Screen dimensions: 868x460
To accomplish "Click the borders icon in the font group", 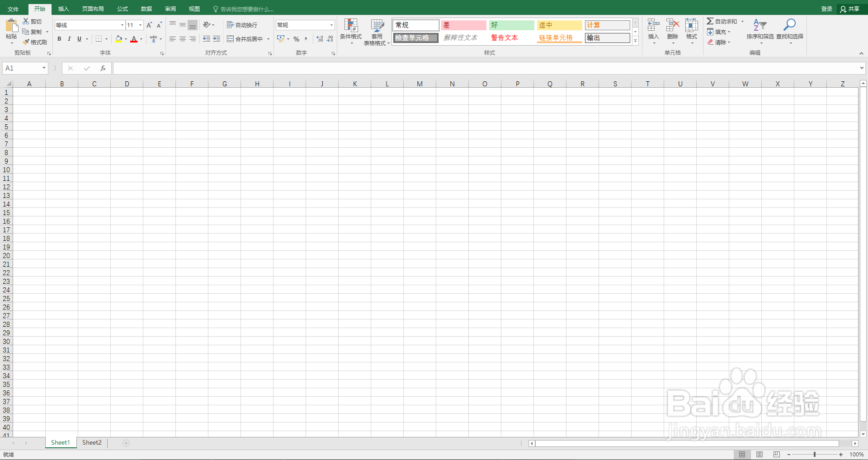I will 99,39.
